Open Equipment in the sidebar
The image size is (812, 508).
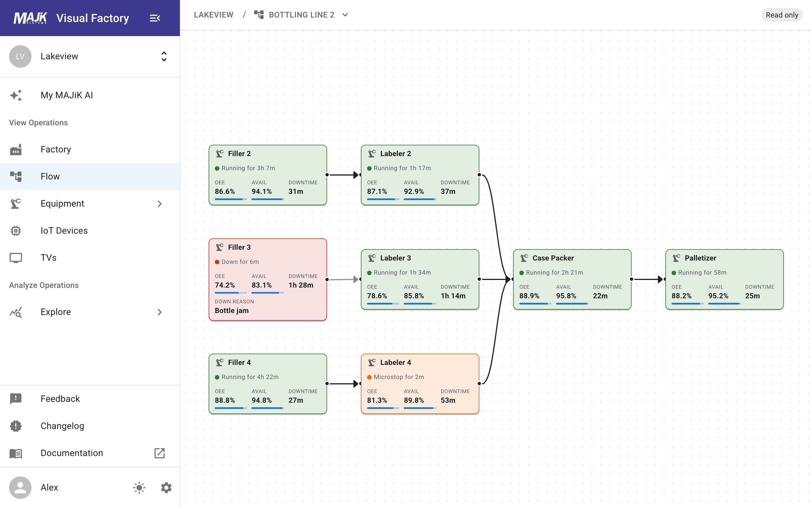(90, 204)
